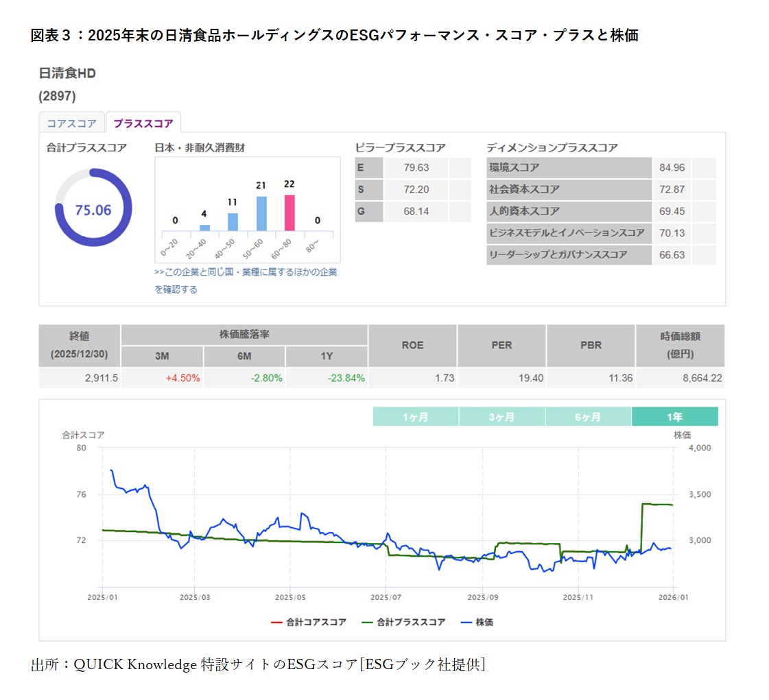Image resolution: width=769 pixels, height=700 pixels.
Task: Hide the 合計プラススコア line via legend
Action: coord(405,623)
